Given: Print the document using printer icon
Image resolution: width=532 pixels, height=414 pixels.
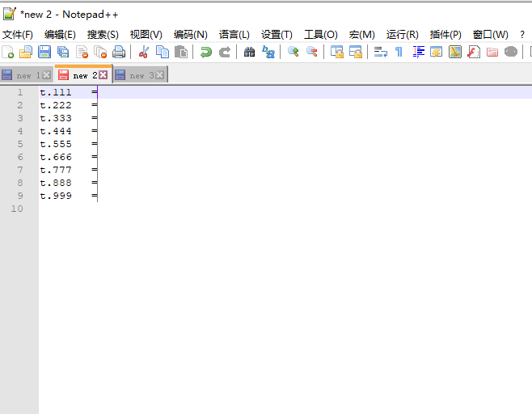Looking at the screenshot, I should pyautogui.click(x=119, y=52).
